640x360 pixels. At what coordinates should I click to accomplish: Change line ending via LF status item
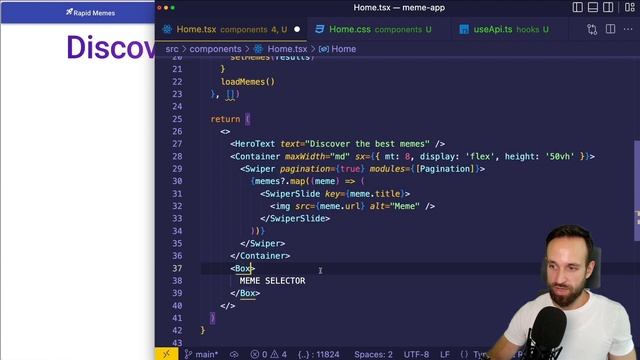click(445, 354)
